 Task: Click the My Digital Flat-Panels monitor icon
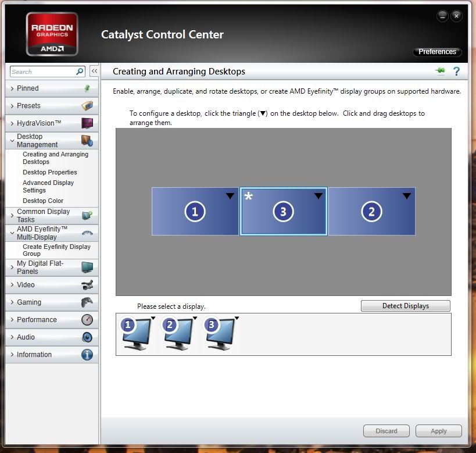87,267
